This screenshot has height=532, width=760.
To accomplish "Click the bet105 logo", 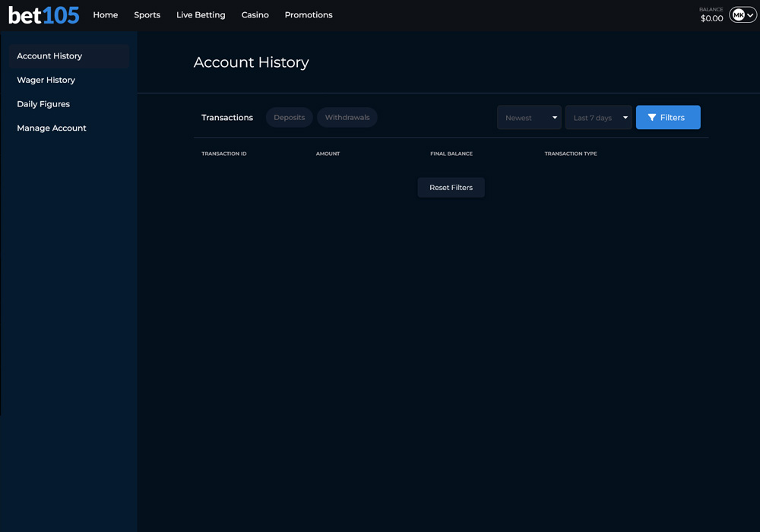I will pos(44,15).
